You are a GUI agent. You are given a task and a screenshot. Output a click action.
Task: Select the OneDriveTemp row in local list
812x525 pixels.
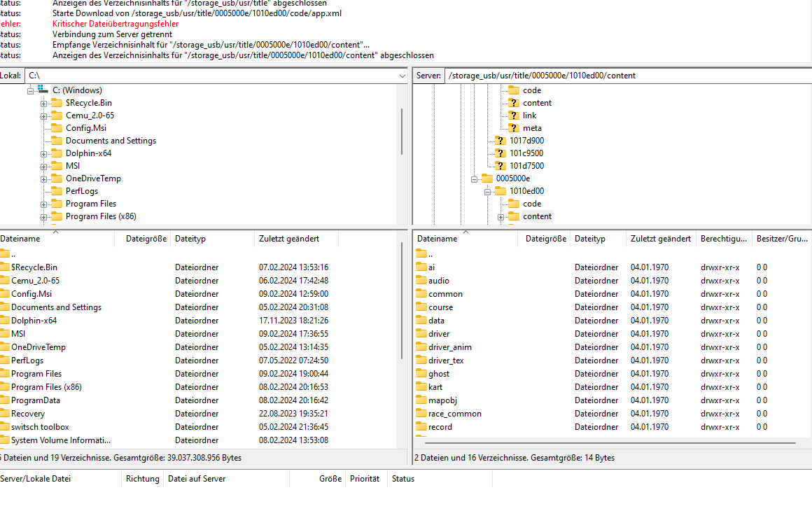coord(198,347)
